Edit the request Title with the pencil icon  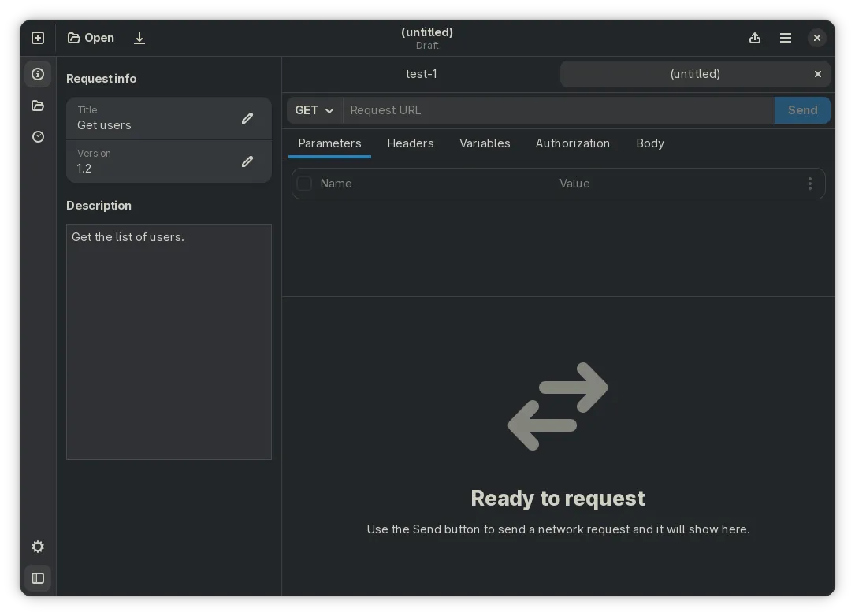click(247, 118)
